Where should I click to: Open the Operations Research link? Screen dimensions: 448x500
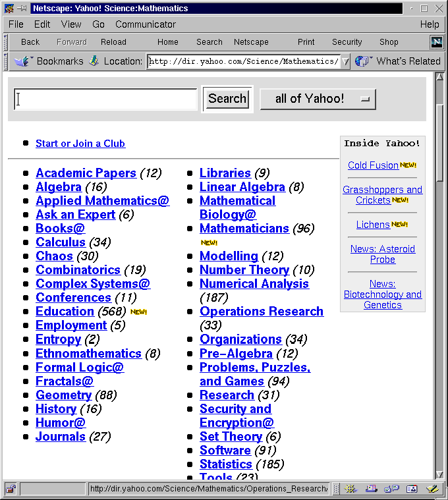(x=262, y=311)
